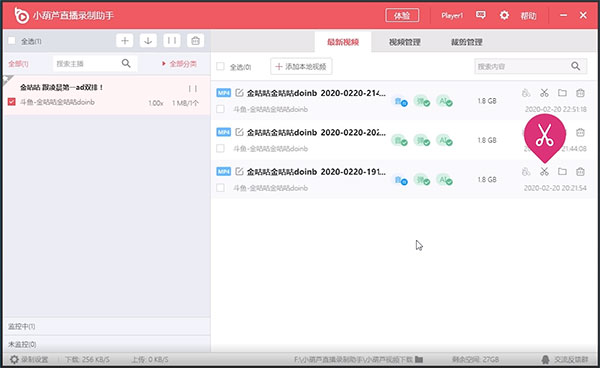Click the download arrow icon in left toolbar
Screen dimensions: 600x368
pos(148,41)
